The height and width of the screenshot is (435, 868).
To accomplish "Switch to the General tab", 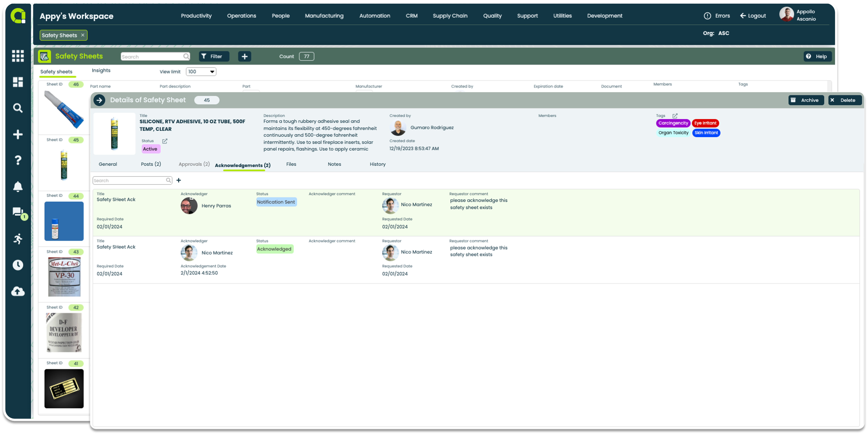I will pos(108,164).
